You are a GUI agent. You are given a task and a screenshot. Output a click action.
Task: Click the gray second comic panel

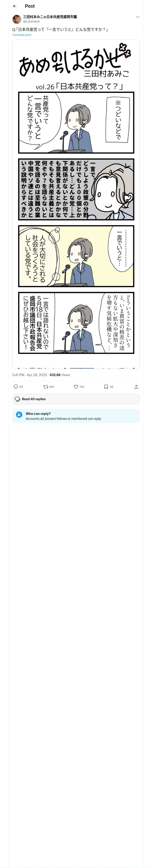tap(76, 189)
